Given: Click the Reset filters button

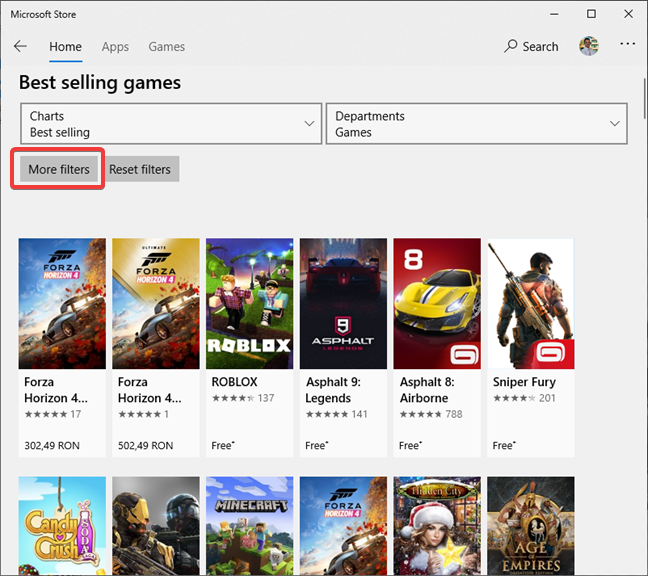Looking at the screenshot, I should tap(140, 169).
